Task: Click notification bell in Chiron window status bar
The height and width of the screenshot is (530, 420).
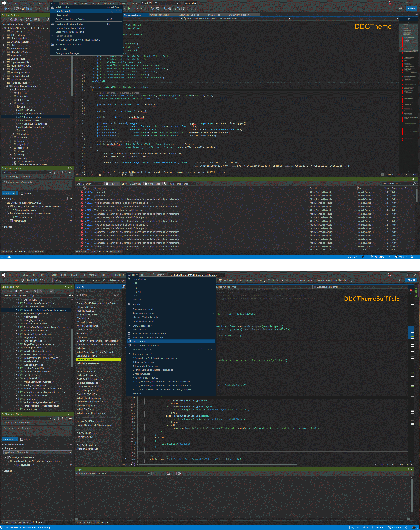Action: point(406,528)
